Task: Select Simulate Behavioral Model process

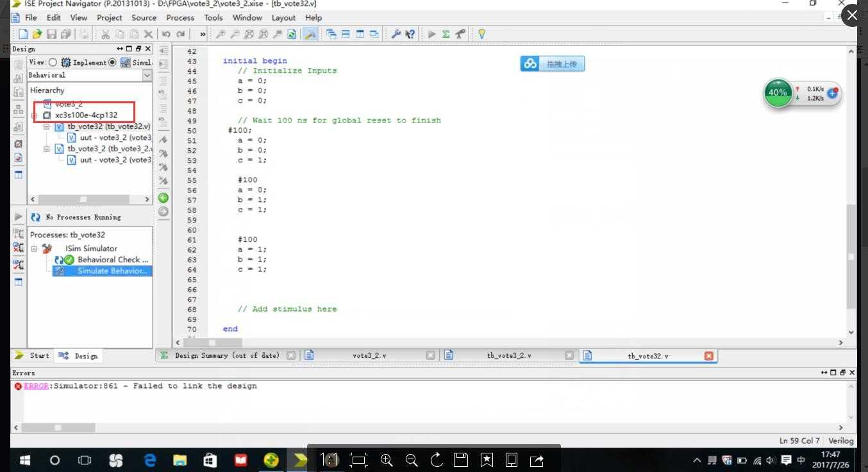Action: 103,271
